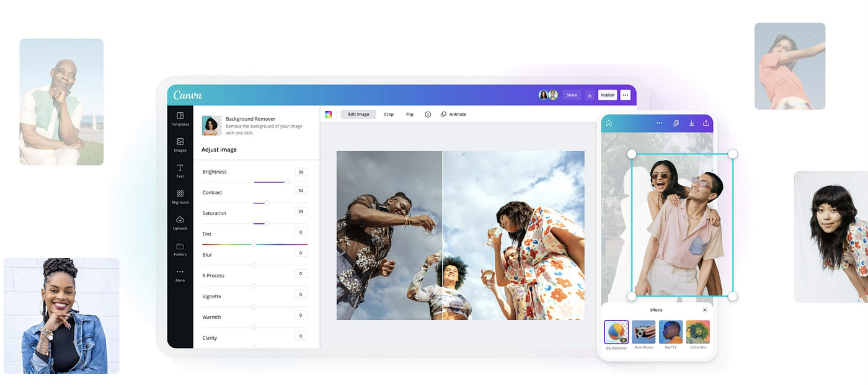Screen dimensions: 868x385
Task: Open the Bkground sidebar panel
Action: pos(180,197)
